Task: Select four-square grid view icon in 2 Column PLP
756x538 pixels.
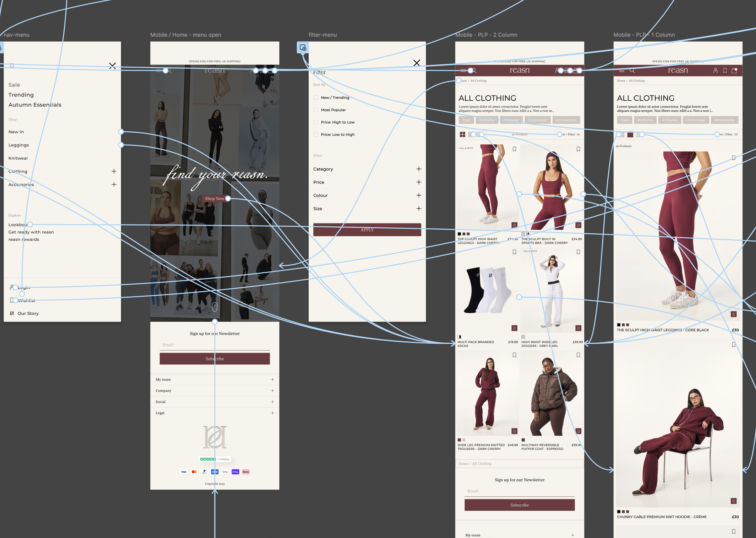Action: click(x=462, y=135)
